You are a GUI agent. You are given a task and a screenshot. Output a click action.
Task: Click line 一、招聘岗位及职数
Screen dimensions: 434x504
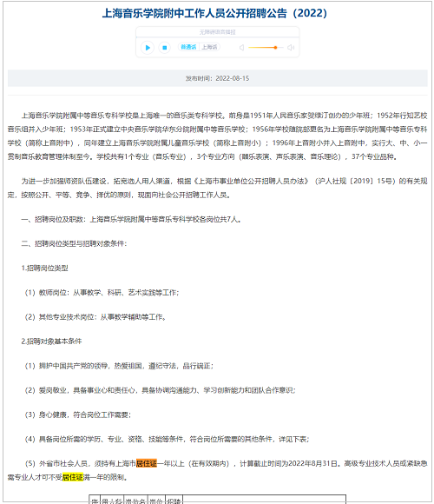(131, 219)
